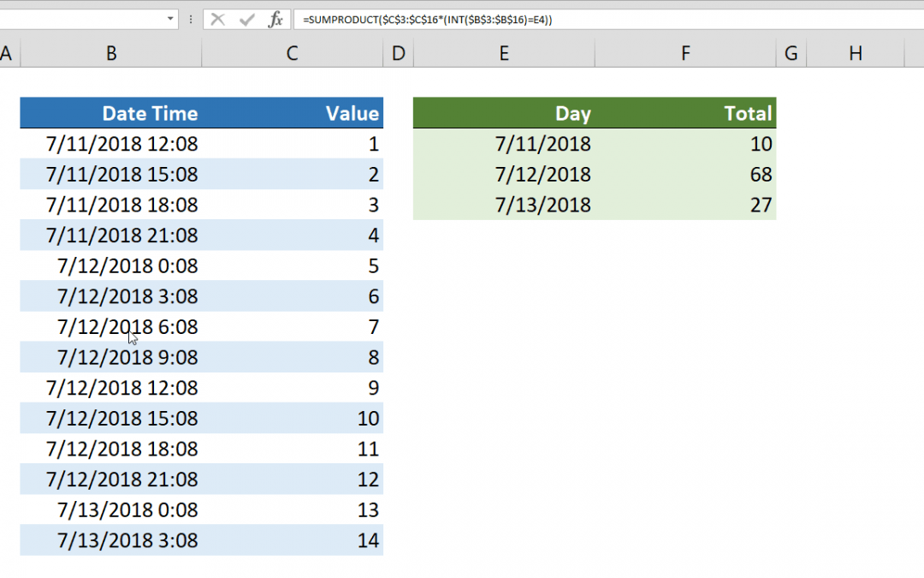Click the Enter (checkmark) icon beside formula bar
Screen dimensions: 924x578
(247, 19)
